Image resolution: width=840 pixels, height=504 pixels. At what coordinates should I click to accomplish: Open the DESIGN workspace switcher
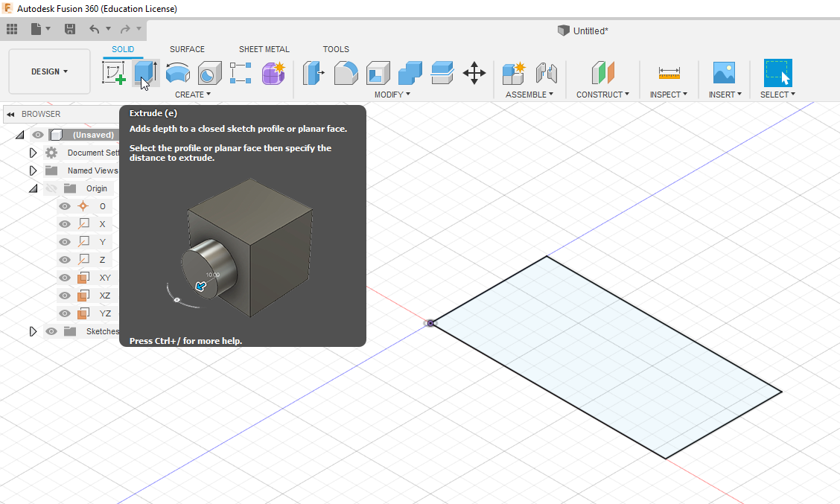click(x=49, y=71)
